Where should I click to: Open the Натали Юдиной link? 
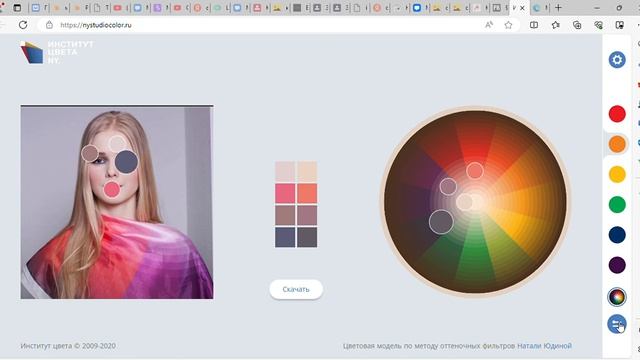point(544,346)
